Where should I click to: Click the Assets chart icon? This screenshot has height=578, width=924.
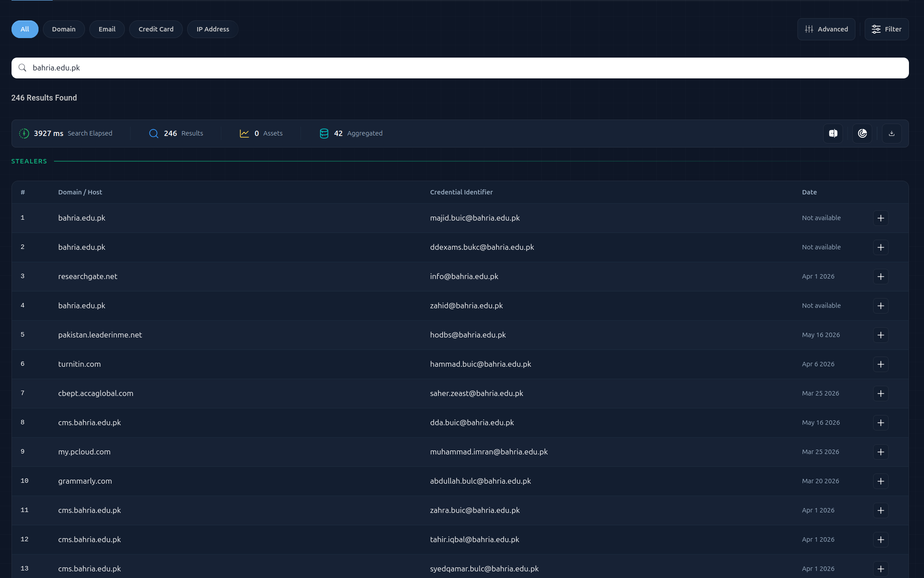tap(244, 133)
